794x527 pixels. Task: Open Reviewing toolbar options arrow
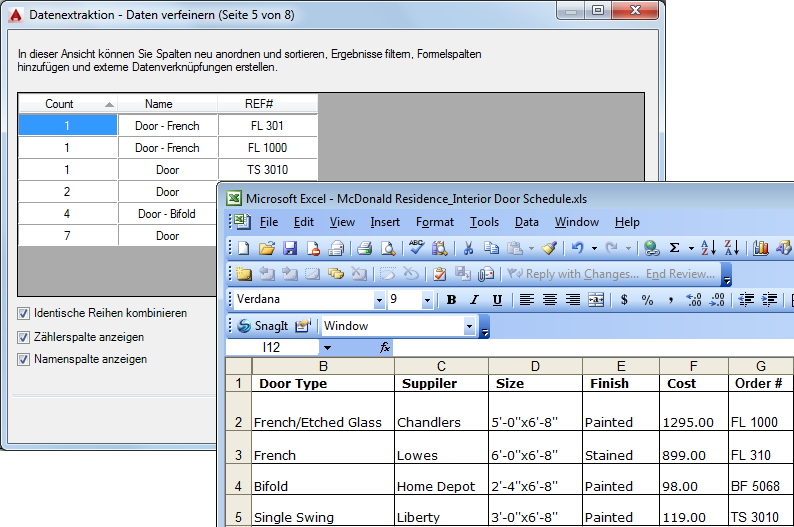[x=727, y=275]
